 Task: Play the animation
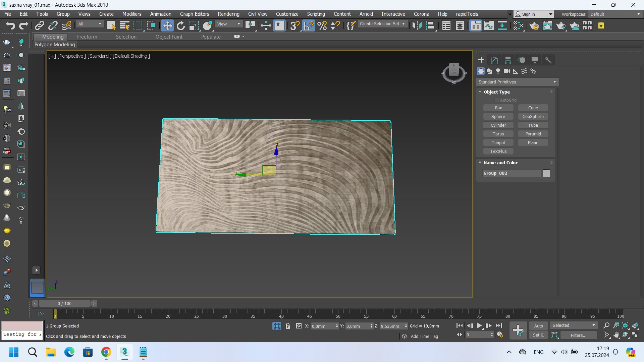pyautogui.click(x=479, y=325)
